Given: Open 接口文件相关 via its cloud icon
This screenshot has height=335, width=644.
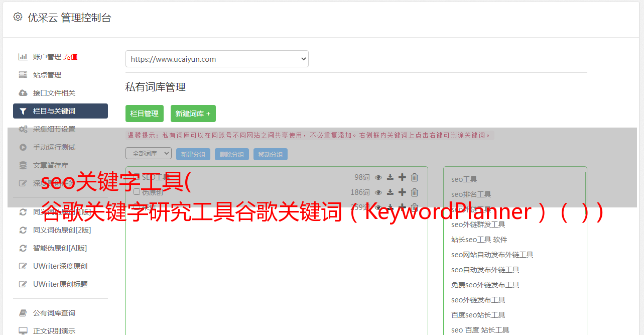Looking at the screenshot, I should pyautogui.click(x=23, y=93).
